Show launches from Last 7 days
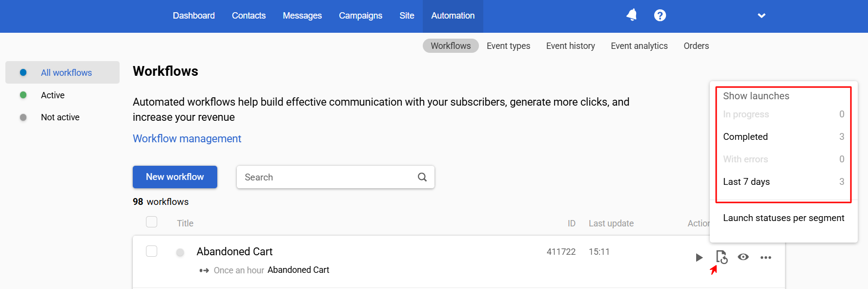 (x=784, y=181)
